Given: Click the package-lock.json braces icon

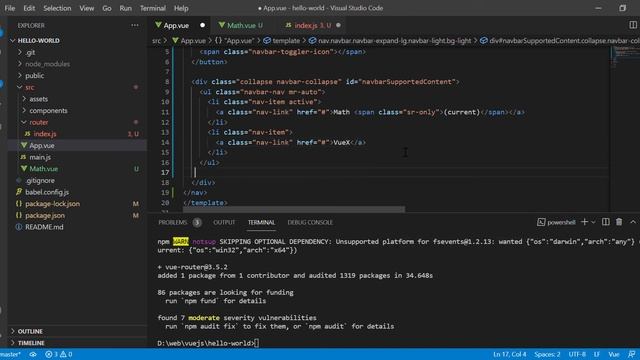Looking at the screenshot, I should pos(19,203).
